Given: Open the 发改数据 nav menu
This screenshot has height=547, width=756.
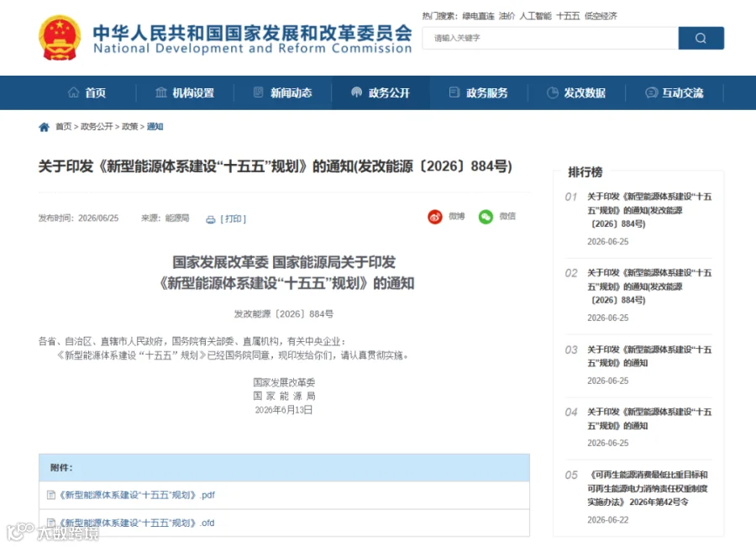Looking at the screenshot, I should [585, 92].
